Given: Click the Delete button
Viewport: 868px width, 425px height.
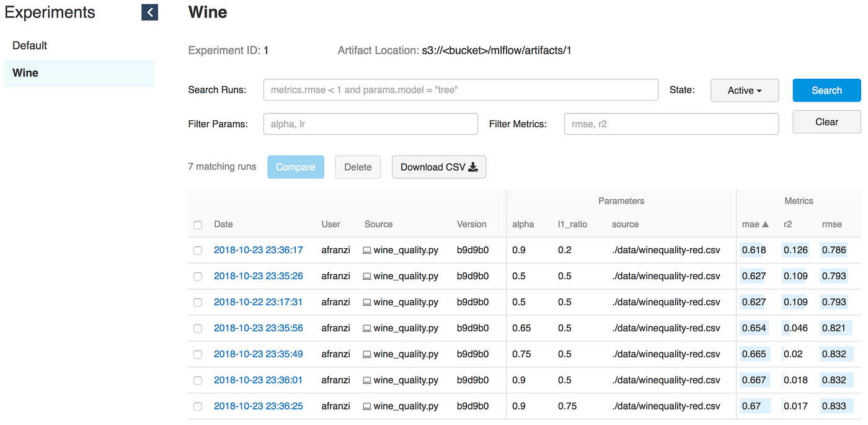Looking at the screenshot, I should [358, 167].
